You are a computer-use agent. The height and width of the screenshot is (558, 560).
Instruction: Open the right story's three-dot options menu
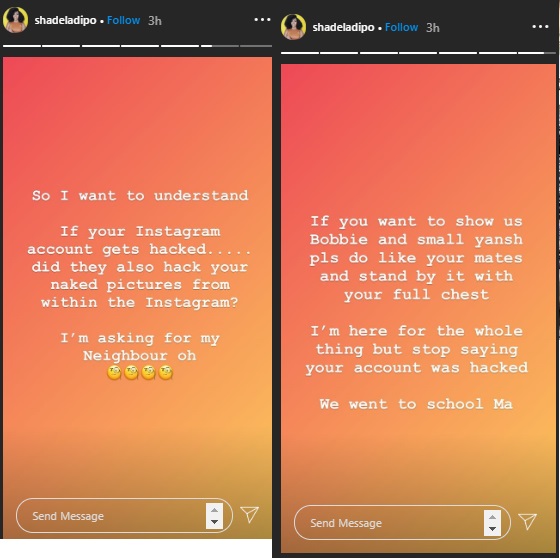pyautogui.click(x=540, y=26)
